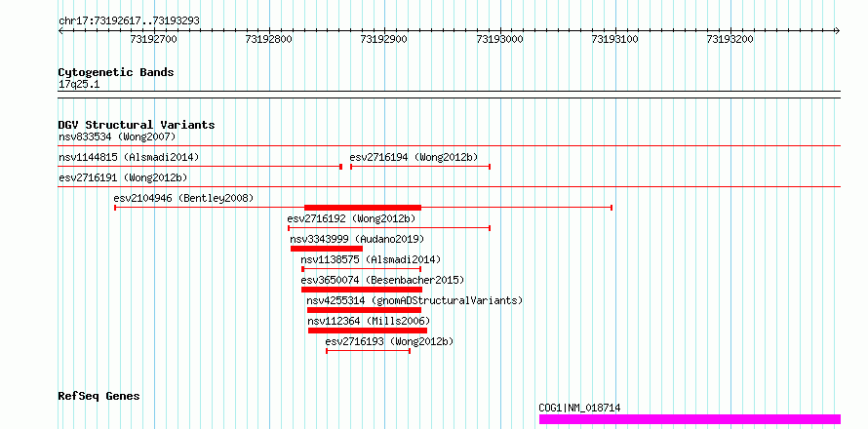Viewport: 868px width, 429px height.
Task: Click the black 17q25.1 cytogenetic band bar
Action: (449, 95)
